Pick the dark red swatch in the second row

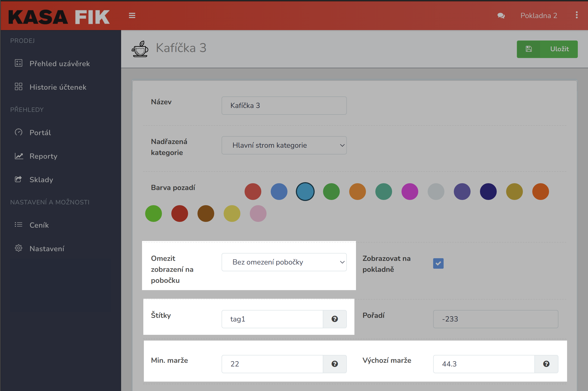180,214
